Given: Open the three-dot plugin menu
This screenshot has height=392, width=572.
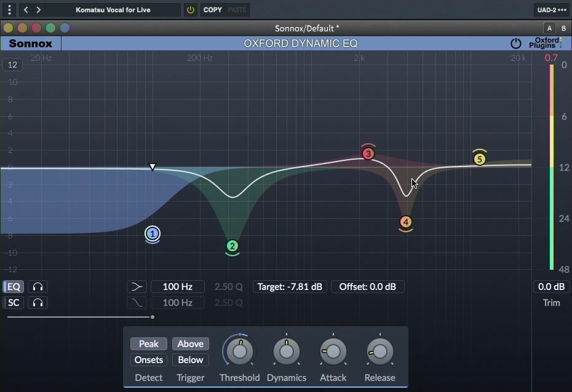Looking at the screenshot, I should [x=9, y=10].
